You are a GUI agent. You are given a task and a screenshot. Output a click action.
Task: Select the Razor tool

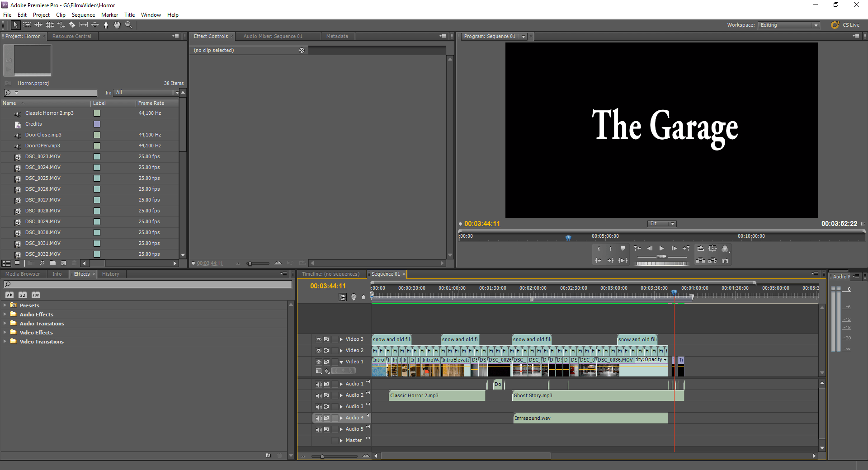72,25
